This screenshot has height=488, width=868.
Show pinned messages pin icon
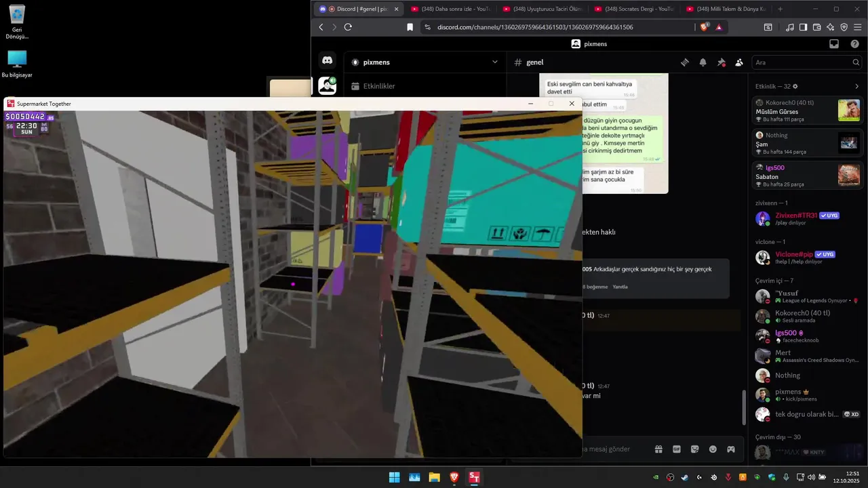721,62
